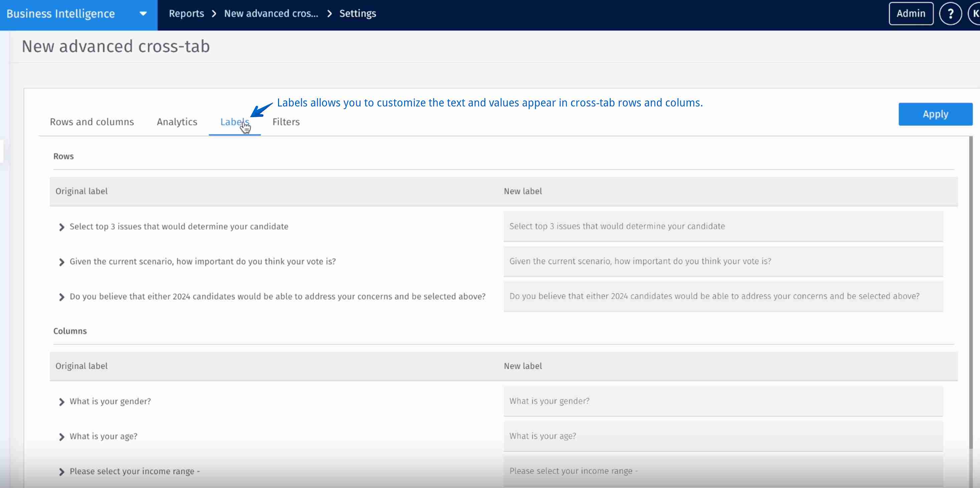Expand 'Do you believe that either 2024 candidates' row
980x488 pixels.
[62, 297]
